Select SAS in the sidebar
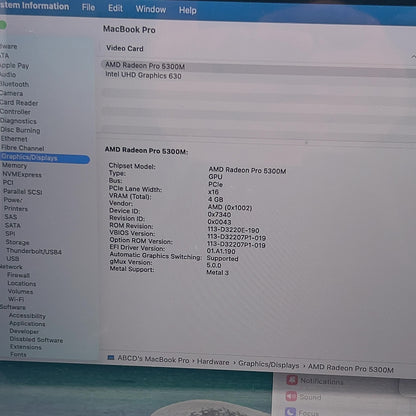416x416 pixels. (11, 217)
